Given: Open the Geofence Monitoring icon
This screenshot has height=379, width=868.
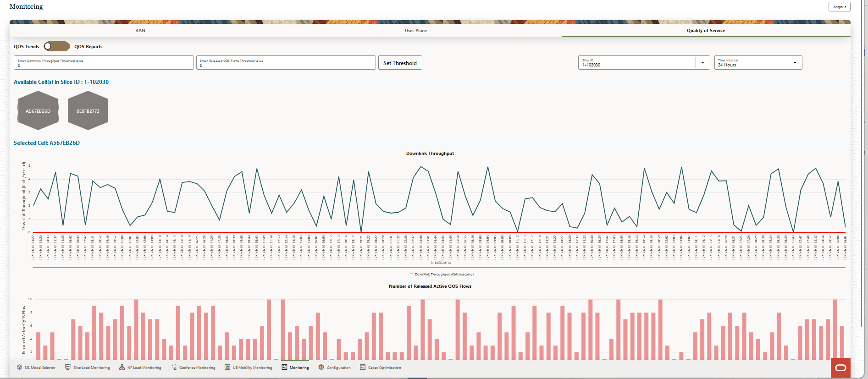Looking at the screenshot, I should pyautogui.click(x=174, y=368).
